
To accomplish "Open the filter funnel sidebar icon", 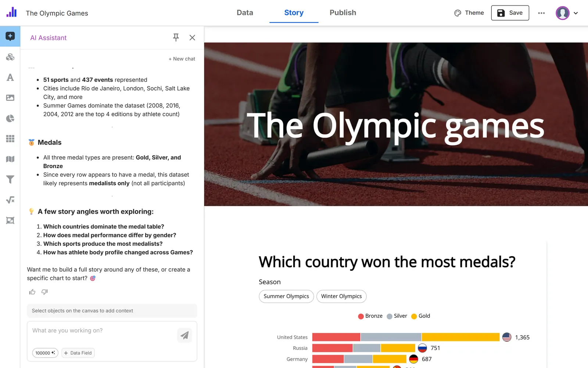I will (10, 179).
